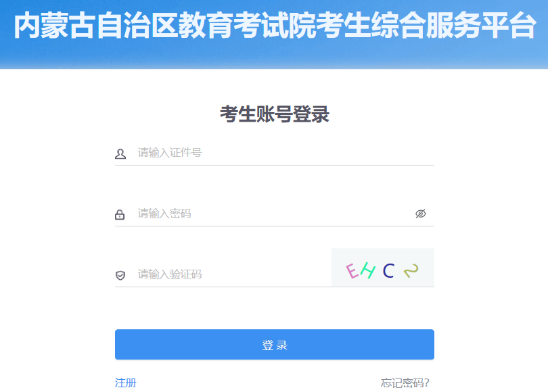The width and height of the screenshot is (548, 392).
Task: Focus the 请输入验证码 captcha input field
Action: [x=233, y=274]
